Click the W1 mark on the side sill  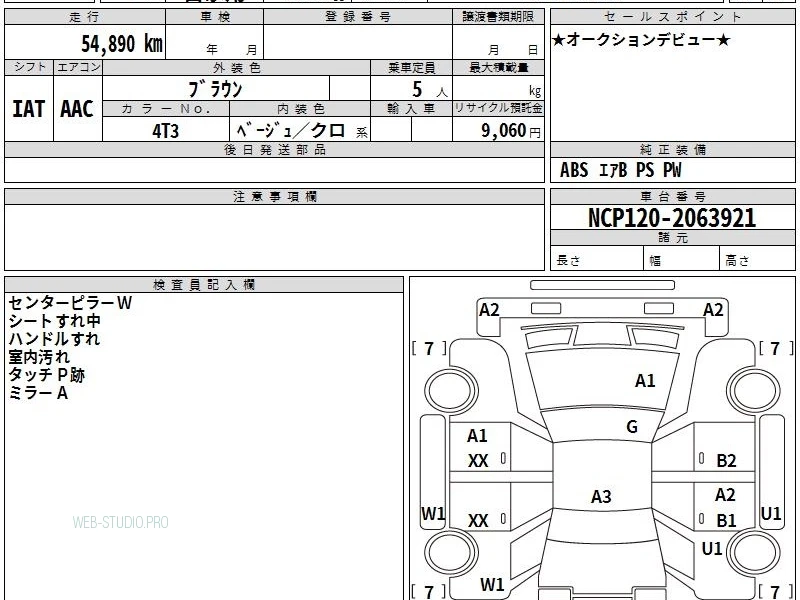click(433, 513)
